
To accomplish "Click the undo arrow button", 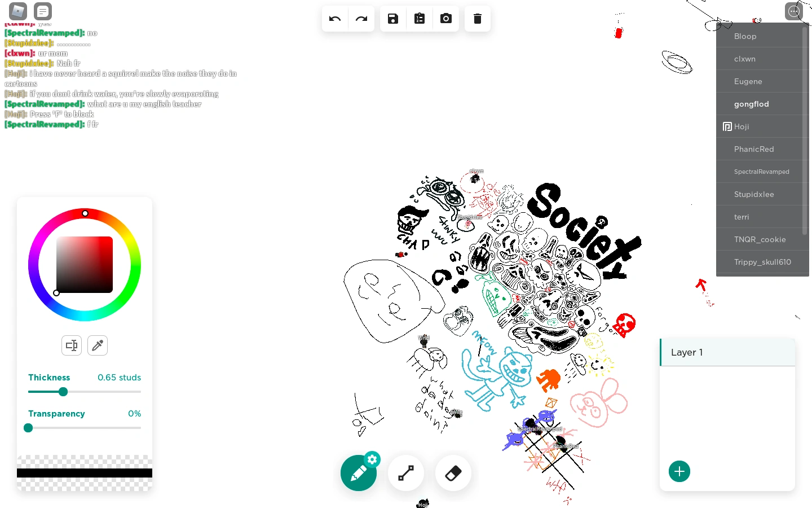I will (335, 19).
